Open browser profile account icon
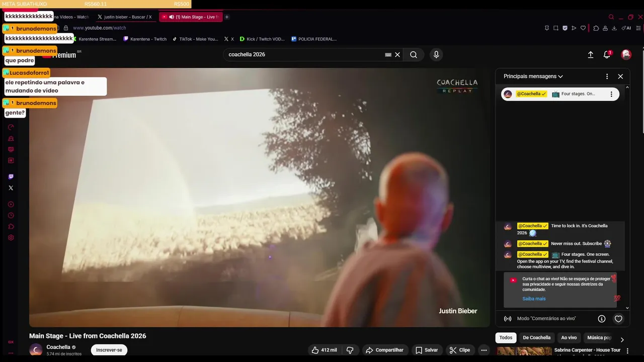Viewport: 644px width, 362px height. tap(605, 28)
